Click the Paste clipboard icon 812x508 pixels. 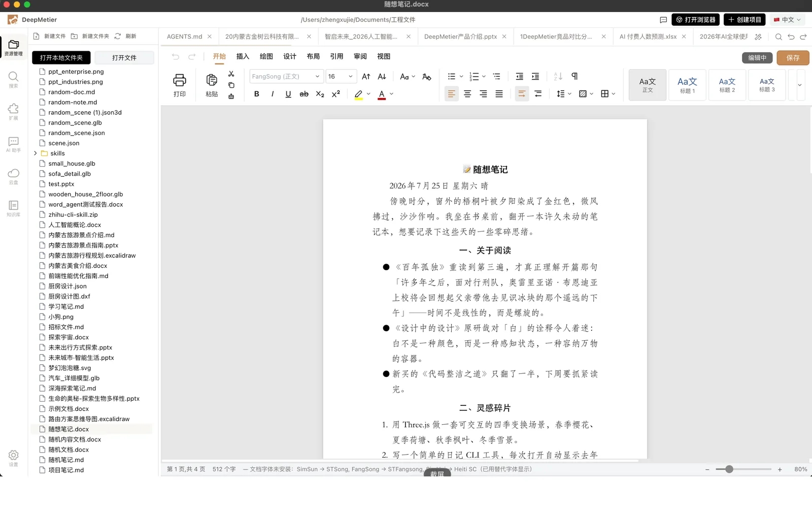click(212, 80)
